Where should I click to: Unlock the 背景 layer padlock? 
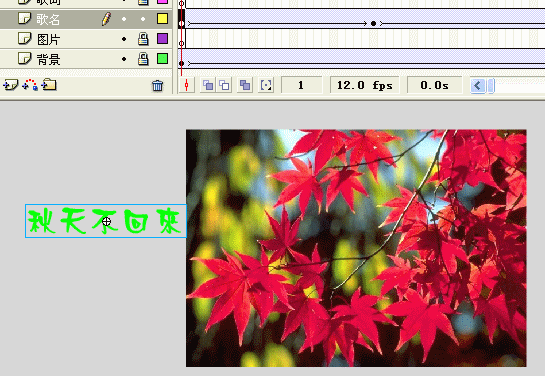[143, 59]
